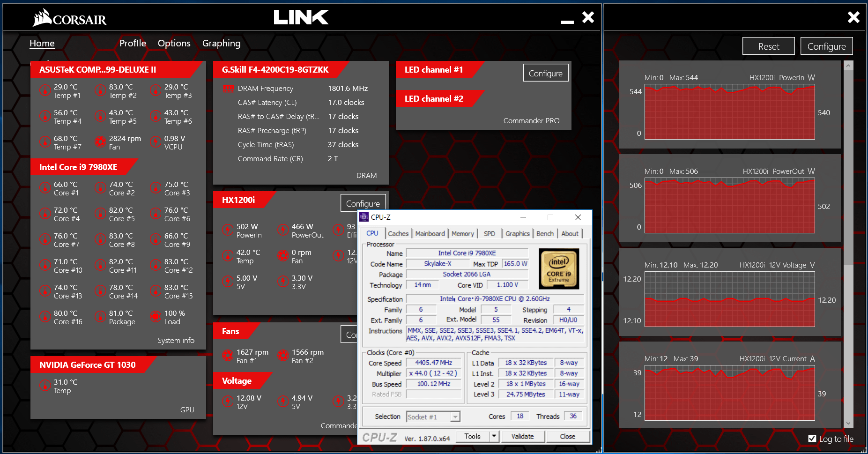
Task: Open the Graphics tab in CPU-Z
Action: 518,233
